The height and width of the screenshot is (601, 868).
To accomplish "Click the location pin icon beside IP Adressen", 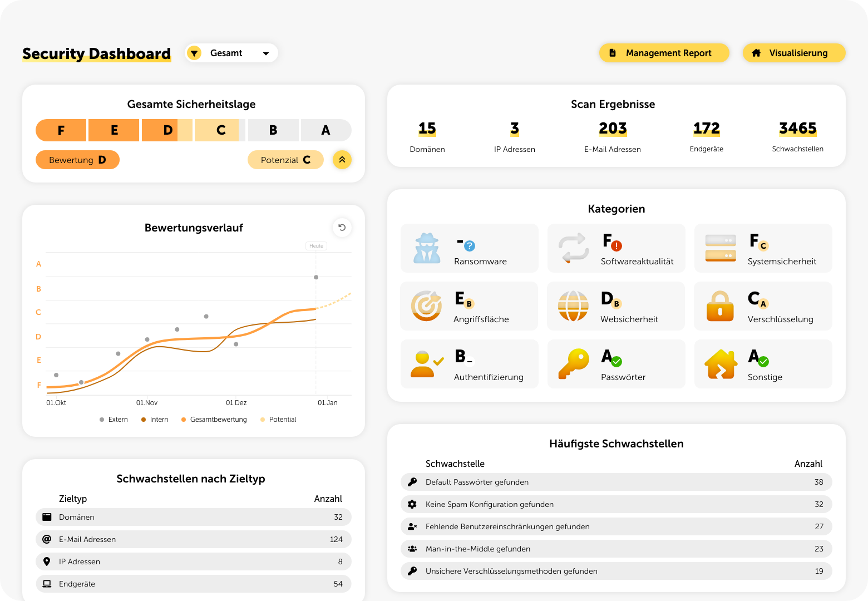I will click(47, 561).
